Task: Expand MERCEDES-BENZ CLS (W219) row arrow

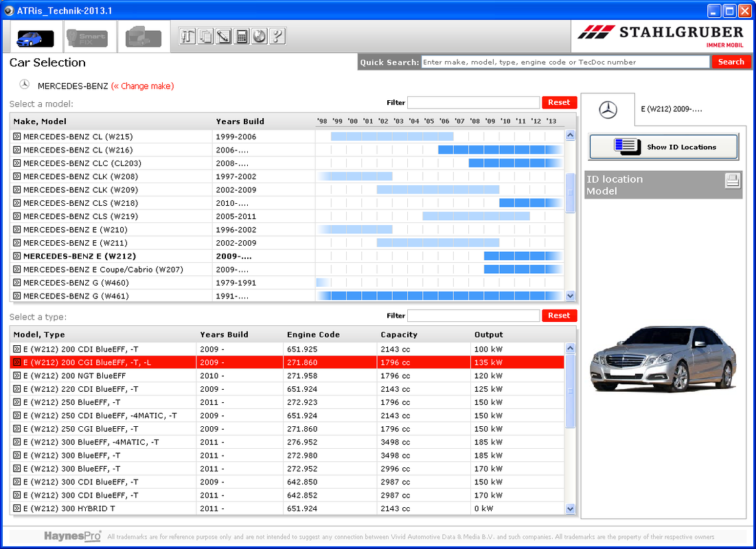Action: pos(17,216)
